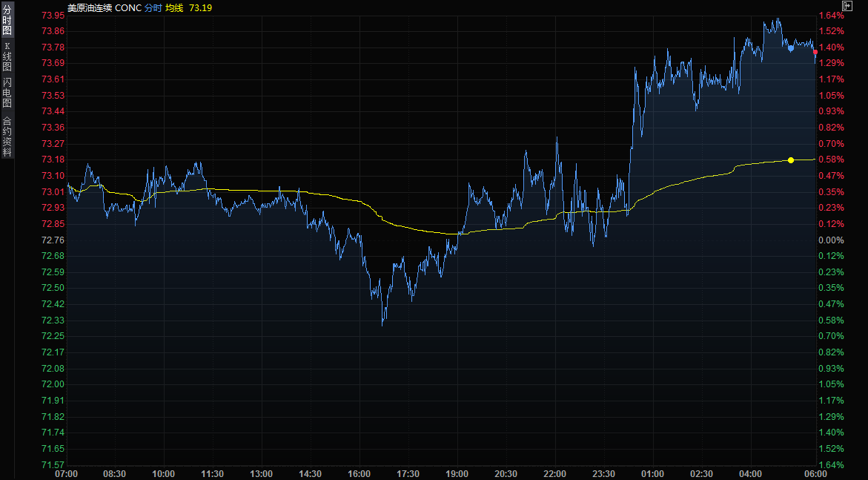Image resolution: width=868 pixels, height=480 pixels.
Task: Click the 07:00 time axis label
Action: (67, 473)
